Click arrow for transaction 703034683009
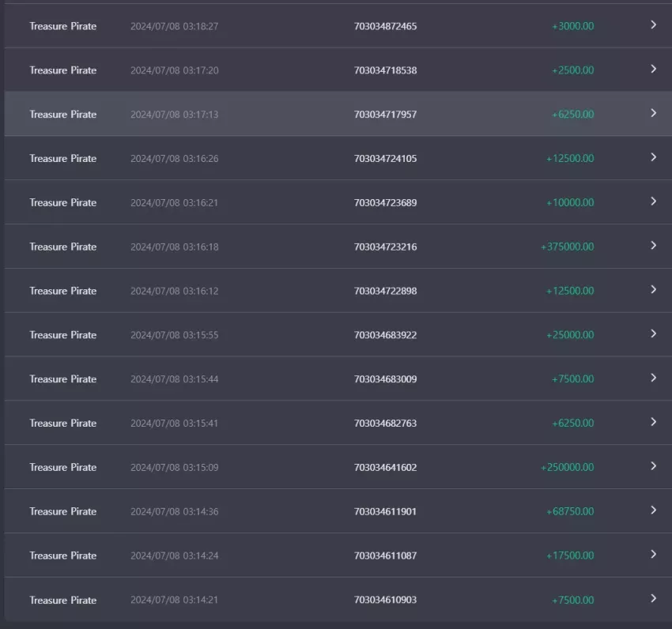 pos(653,378)
